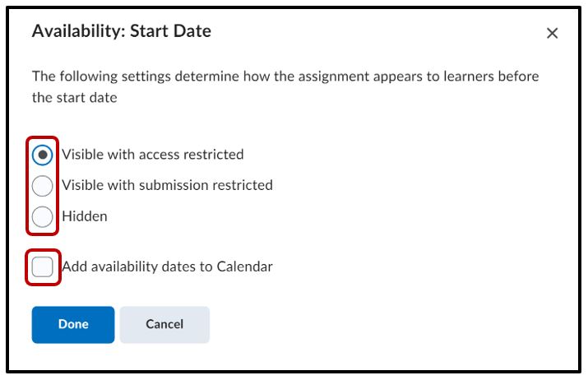
Task: Click the blue Done button
Action: click(73, 324)
